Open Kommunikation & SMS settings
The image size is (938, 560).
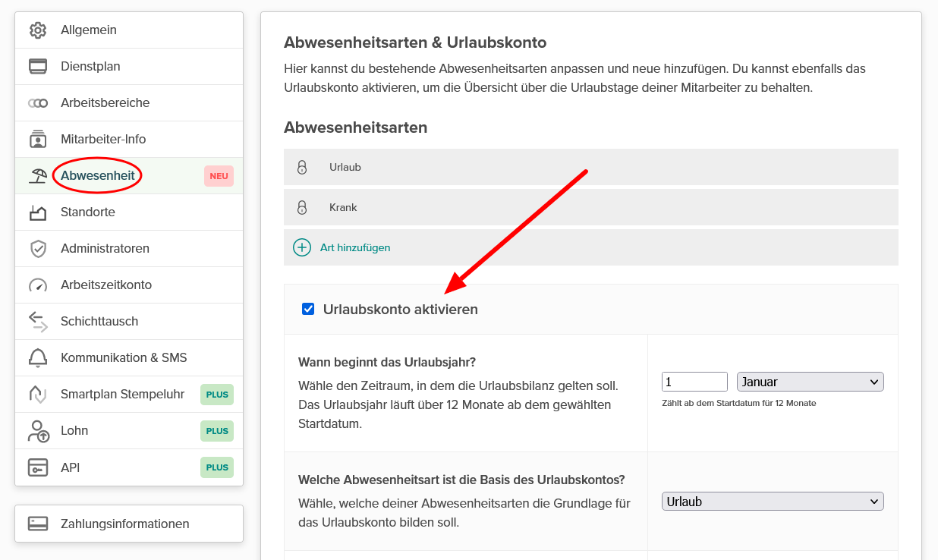coord(124,358)
